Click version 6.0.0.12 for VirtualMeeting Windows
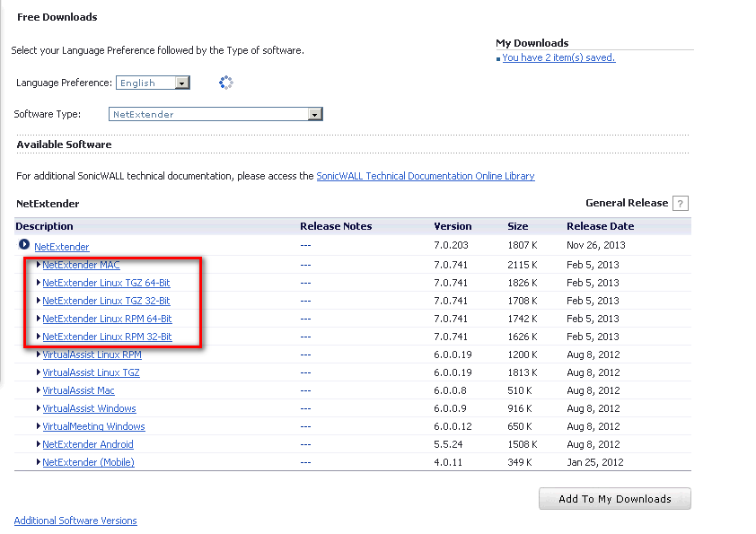Image resolution: width=756 pixels, height=534 pixels. coord(453,426)
